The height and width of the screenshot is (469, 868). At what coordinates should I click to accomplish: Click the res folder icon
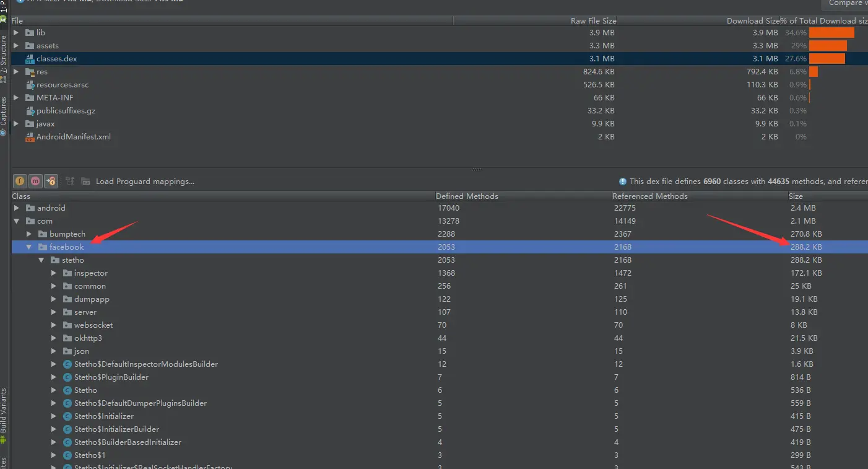[x=30, y=72]
